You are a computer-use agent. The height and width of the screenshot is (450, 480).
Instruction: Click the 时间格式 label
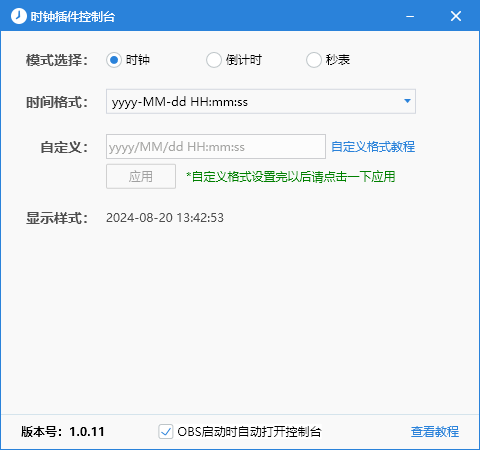[57, 102]
